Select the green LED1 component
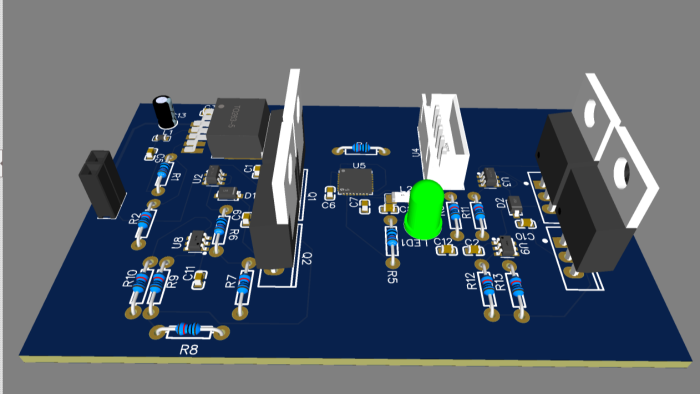700x394 pixels. (424, 209)
